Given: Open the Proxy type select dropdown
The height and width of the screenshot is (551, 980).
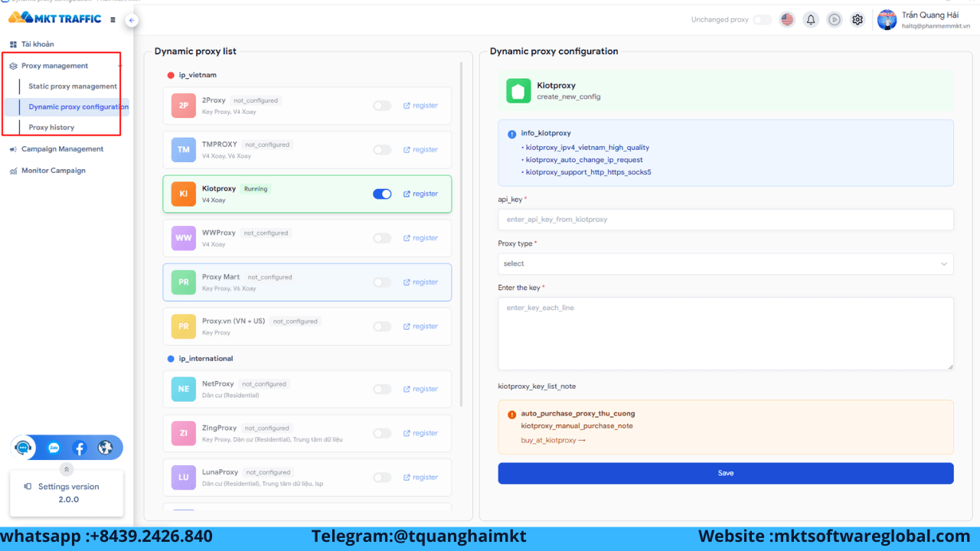Looking at the screenshot, I should click(x=726, y=264).
